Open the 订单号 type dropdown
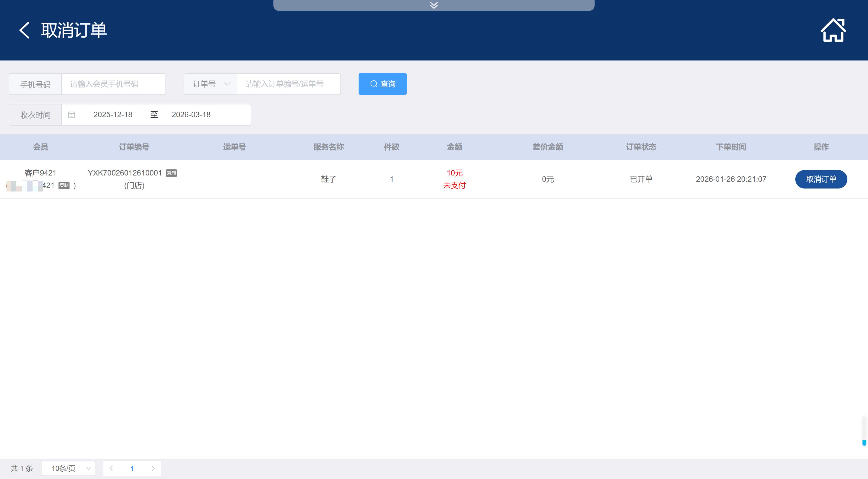 (210, 84)
